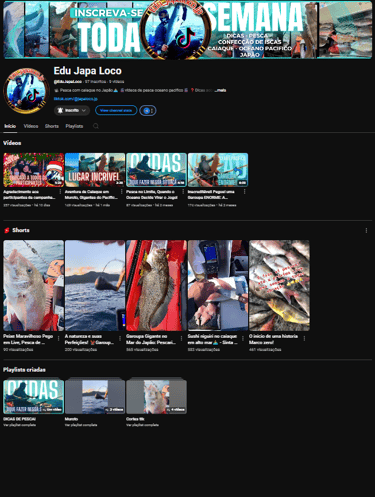Viewport: 375px width, 497px height.
Task: Open the channel search magnifier icon
Action: click(96, 126)
